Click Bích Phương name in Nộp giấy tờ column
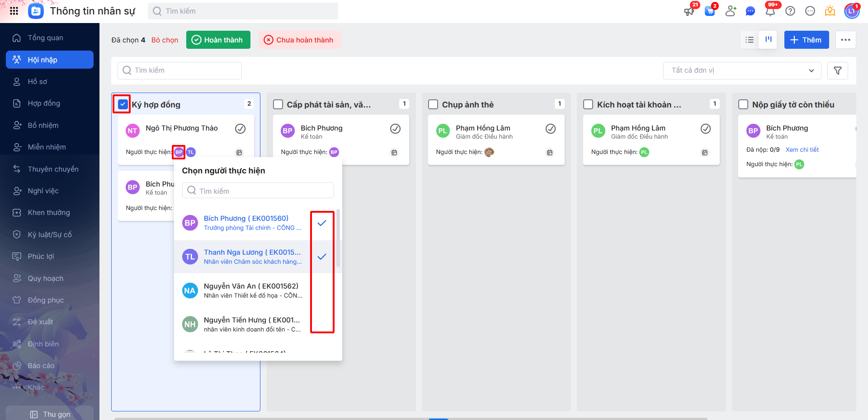This screenshot has height=420, width=868. pyautogui.click(x=787, y=128)
